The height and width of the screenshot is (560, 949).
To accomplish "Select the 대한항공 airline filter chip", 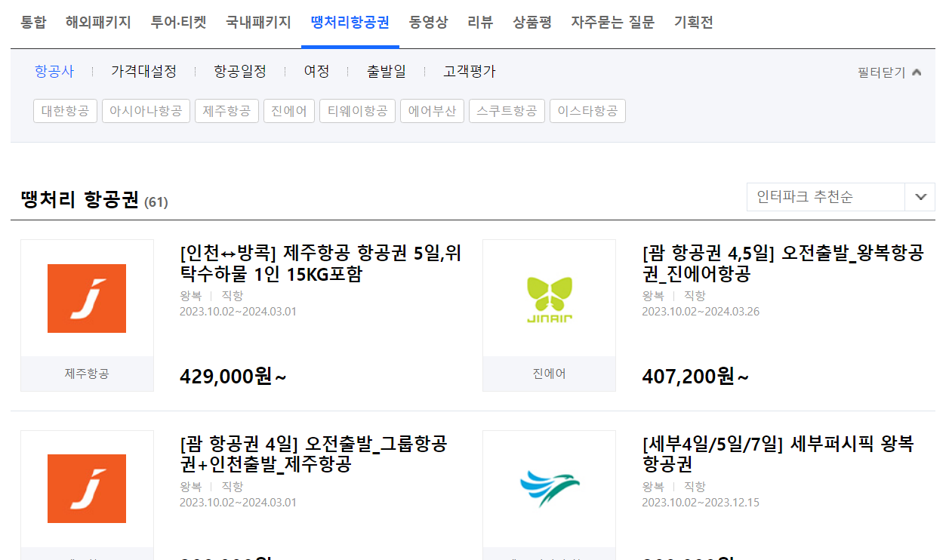I will tap(65, 110).
